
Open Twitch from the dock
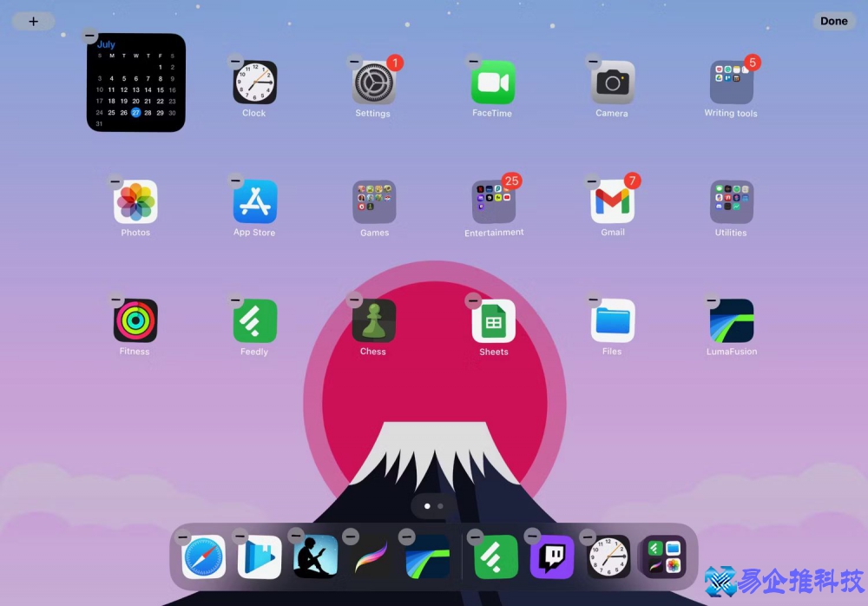550,557
